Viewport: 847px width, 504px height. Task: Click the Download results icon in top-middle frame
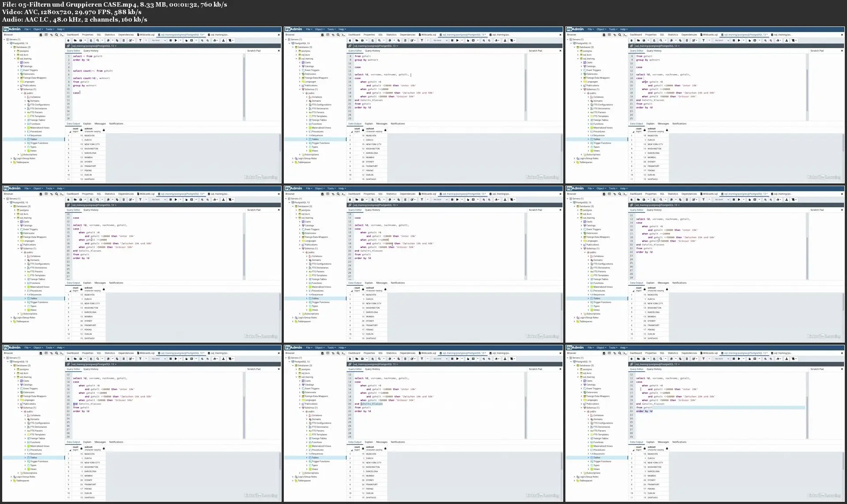(x=505, y=41)
